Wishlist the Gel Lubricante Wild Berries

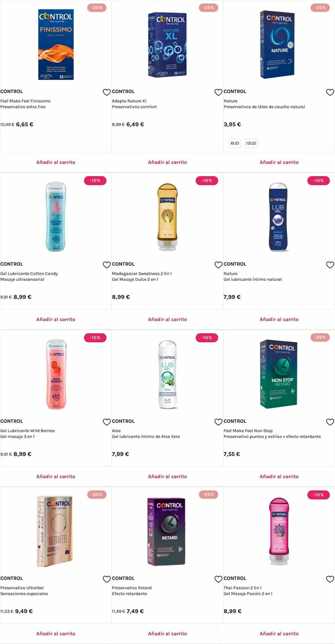coord(107,422)
